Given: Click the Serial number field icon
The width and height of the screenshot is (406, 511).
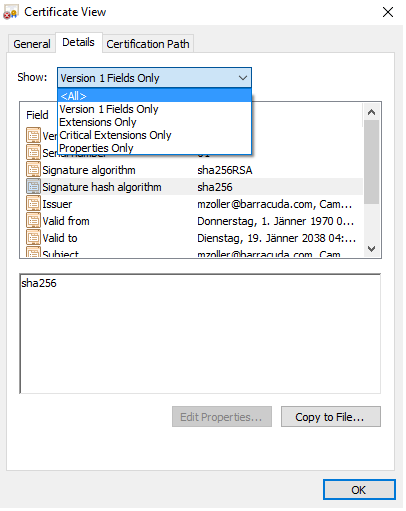Looking at the screenshot, I should (33, 152).
